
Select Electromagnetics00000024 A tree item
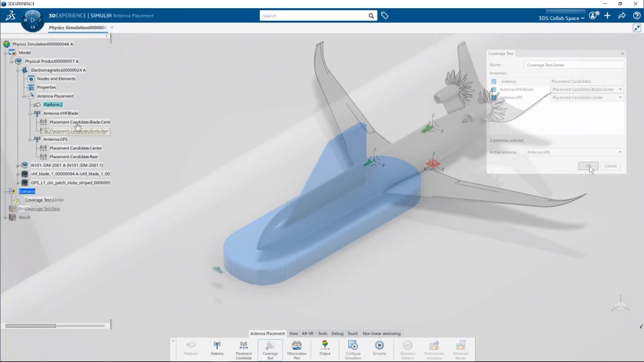58,70
